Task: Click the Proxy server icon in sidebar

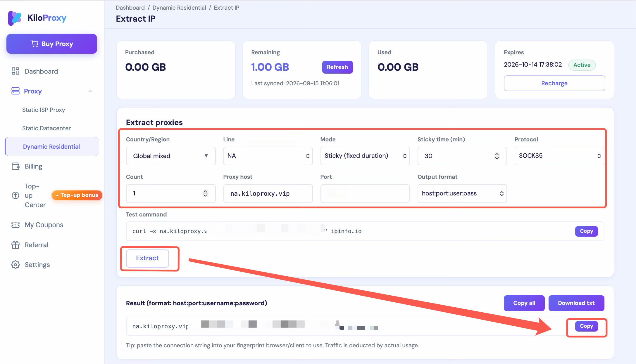Action: click(15, 91)
